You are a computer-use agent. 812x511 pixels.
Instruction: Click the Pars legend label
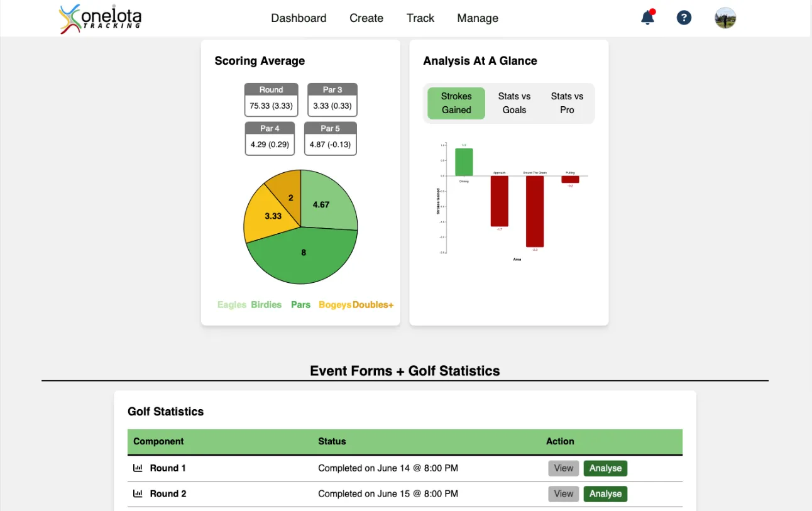click(x=300, y=305)
